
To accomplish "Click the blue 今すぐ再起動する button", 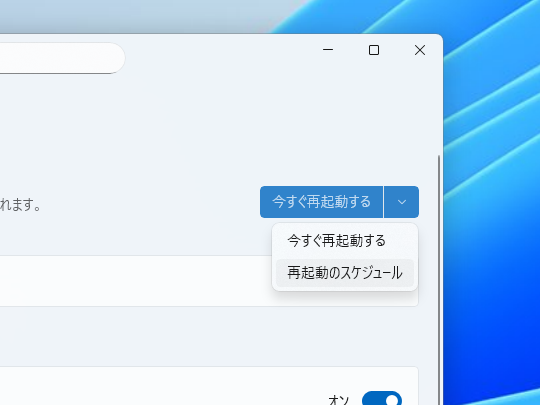I will point(321,202).
